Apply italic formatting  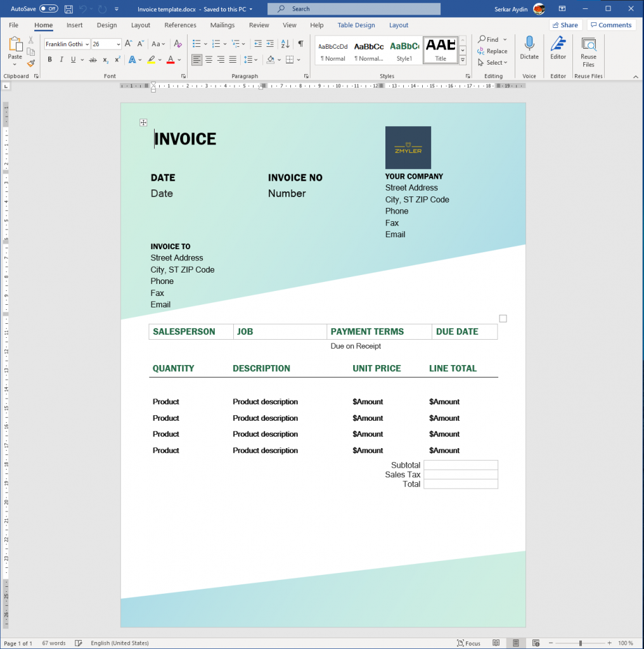point(60,59)
